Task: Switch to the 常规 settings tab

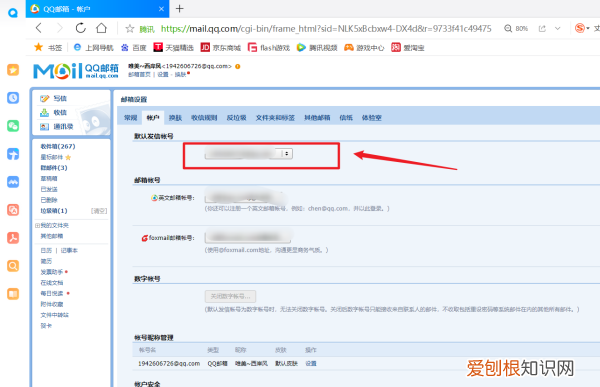Action: click(130, 118)
